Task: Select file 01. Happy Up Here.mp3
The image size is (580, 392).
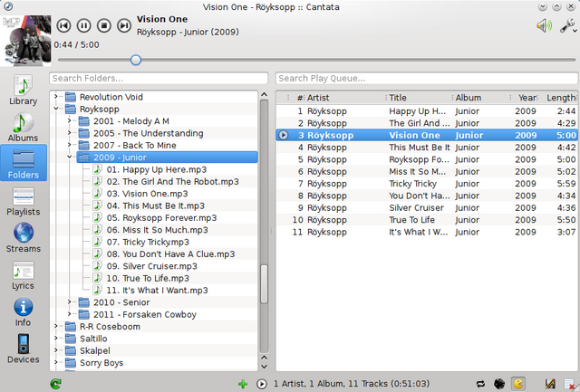Action: pos(157,169)
